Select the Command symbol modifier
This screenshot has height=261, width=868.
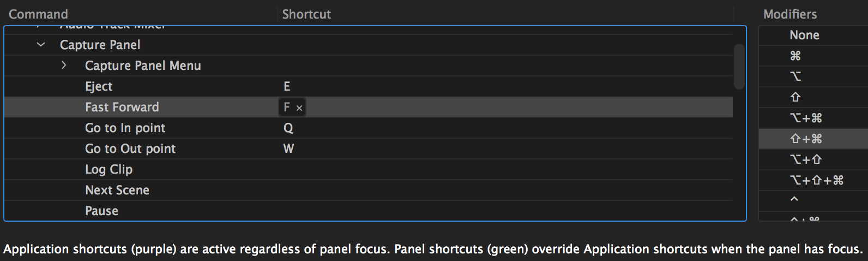(795, 56)
